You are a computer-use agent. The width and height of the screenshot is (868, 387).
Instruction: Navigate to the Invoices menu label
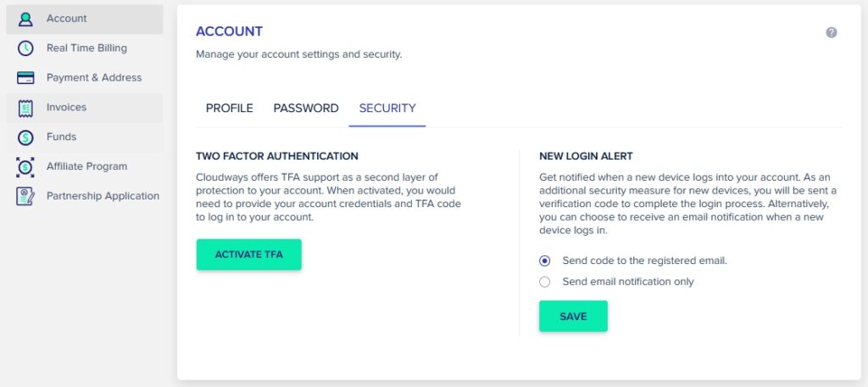66,108
